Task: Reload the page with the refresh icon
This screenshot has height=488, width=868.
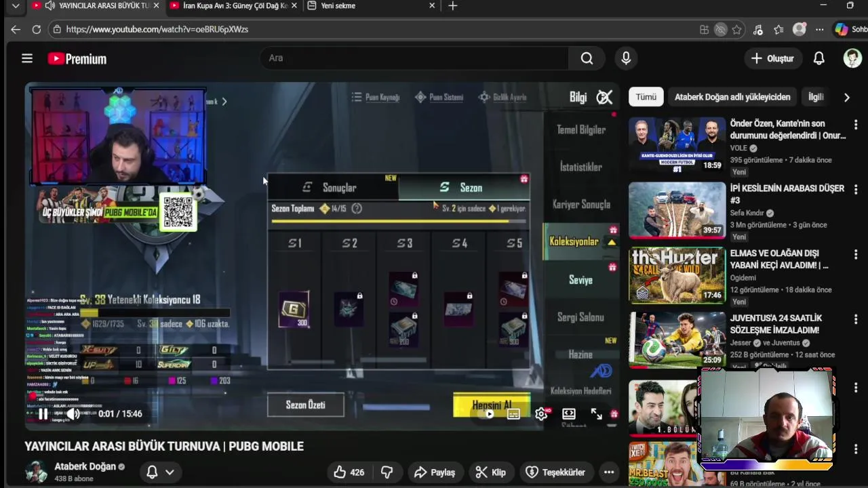Action: coord(37,29)
